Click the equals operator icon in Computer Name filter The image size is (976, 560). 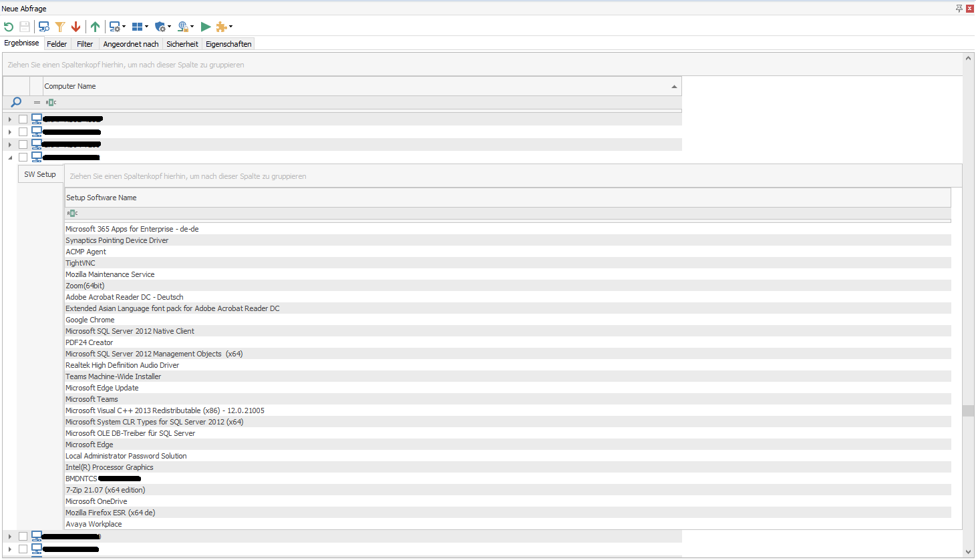[37, 102]
